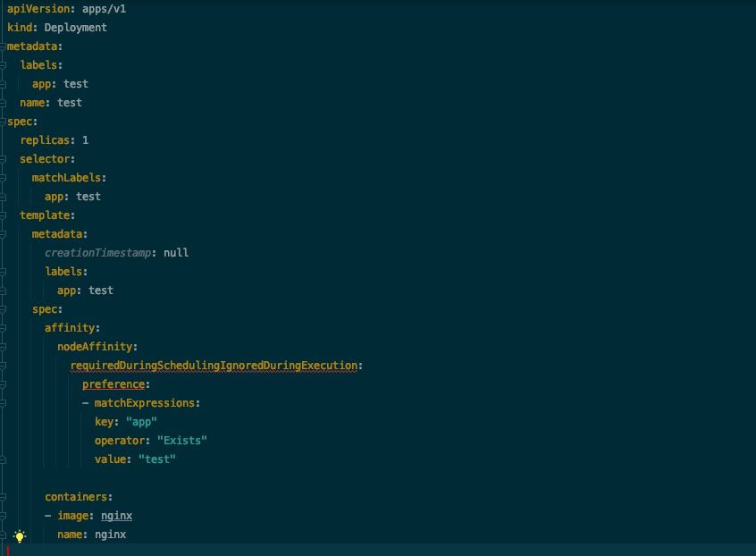Click the matchExpressions key
Screen dimensions: 756x556
pos(144,403)
